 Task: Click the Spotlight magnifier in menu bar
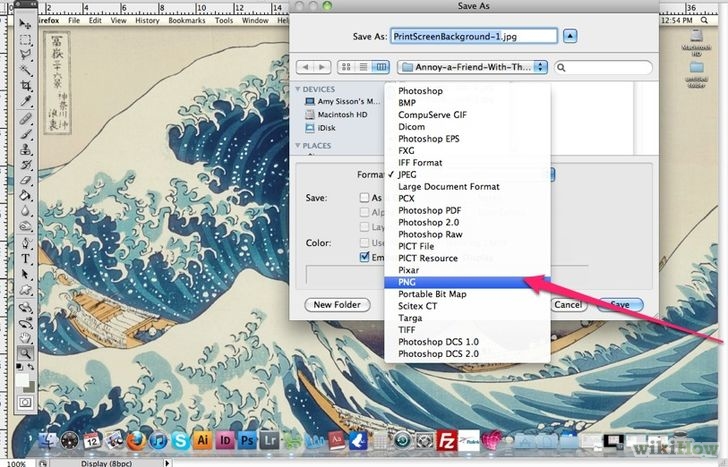704,20
